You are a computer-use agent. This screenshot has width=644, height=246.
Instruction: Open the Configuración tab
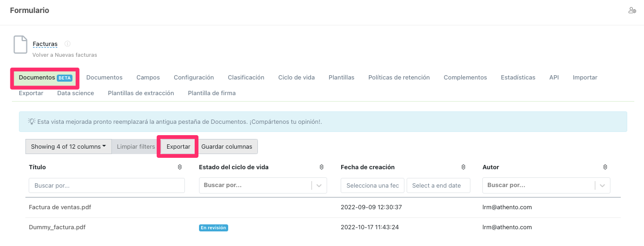tap(194, 77)
